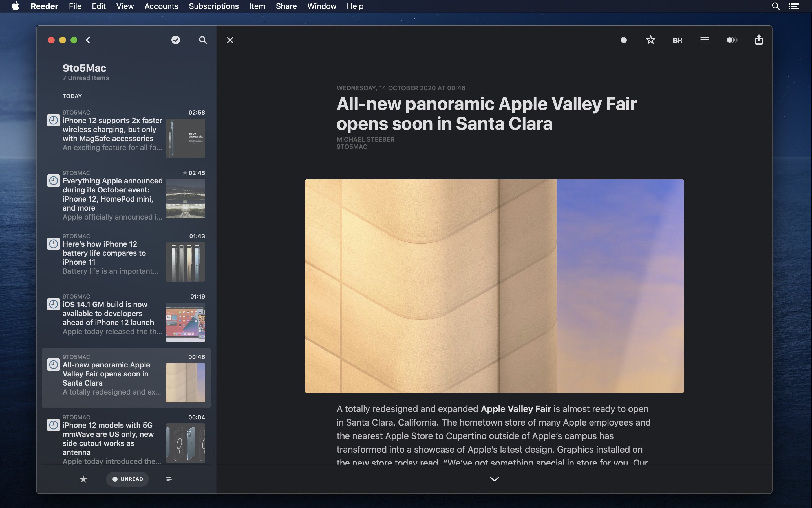Select the UNREAD filter button
Screen dimensions: 812x508
point(127,479)
